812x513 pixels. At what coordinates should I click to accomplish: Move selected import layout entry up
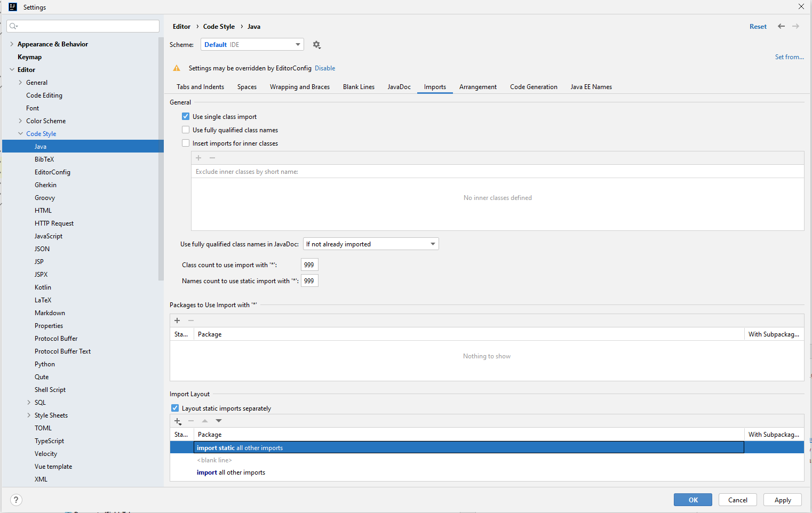pyautogui.click(x=205, y=421)
